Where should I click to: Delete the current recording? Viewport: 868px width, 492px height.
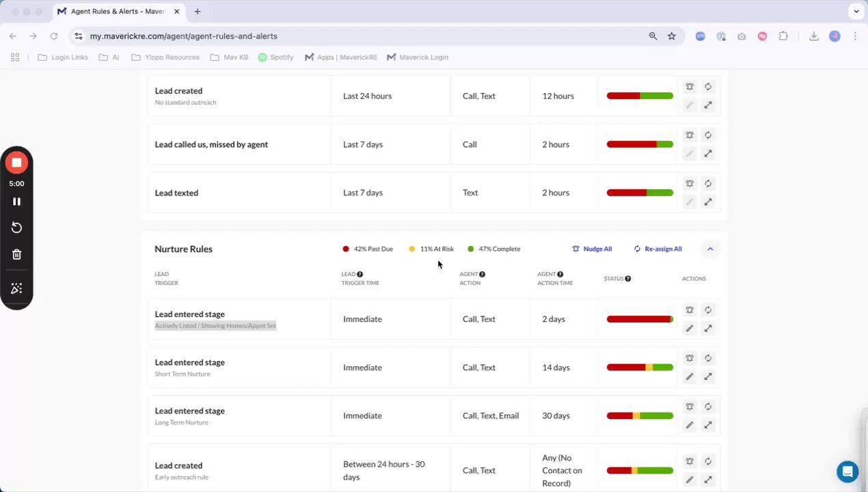16,254
